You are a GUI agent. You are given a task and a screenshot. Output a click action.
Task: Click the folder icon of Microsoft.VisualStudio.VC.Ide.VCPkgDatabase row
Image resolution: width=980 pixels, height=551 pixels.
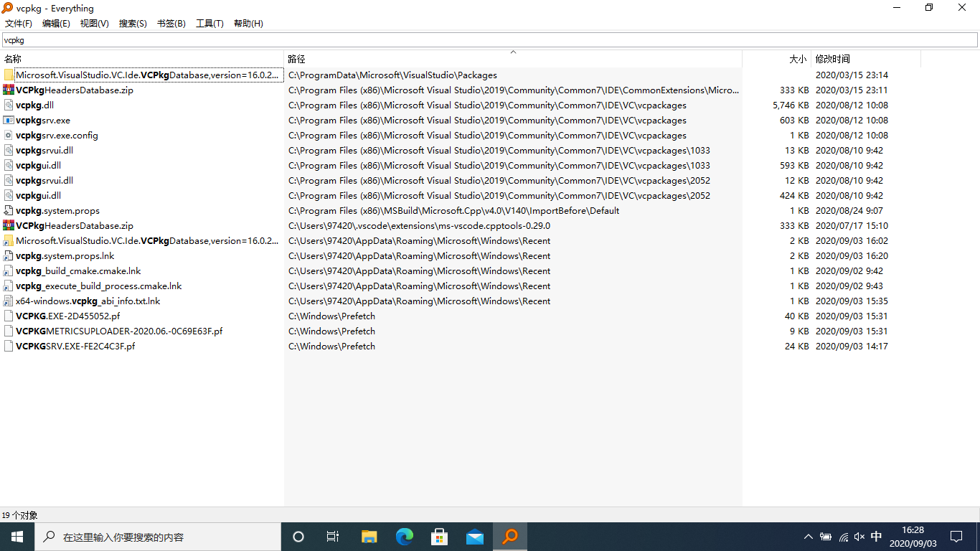(x=9, y=75)
